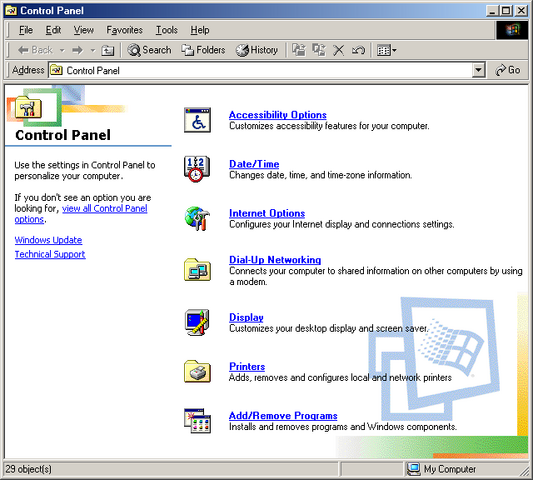This screenshot has width=533, height=480.
Task: Click the address bar Control Panel icon
Action: [56, 70]
